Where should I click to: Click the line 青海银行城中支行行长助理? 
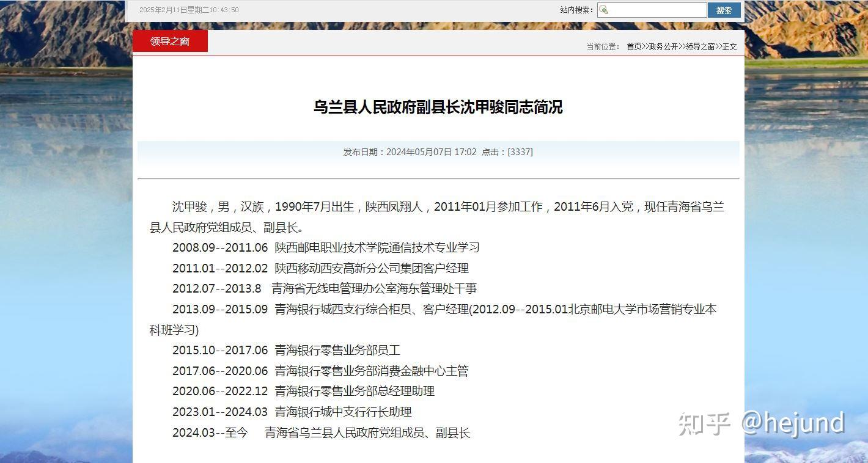[x=343, y=412]
